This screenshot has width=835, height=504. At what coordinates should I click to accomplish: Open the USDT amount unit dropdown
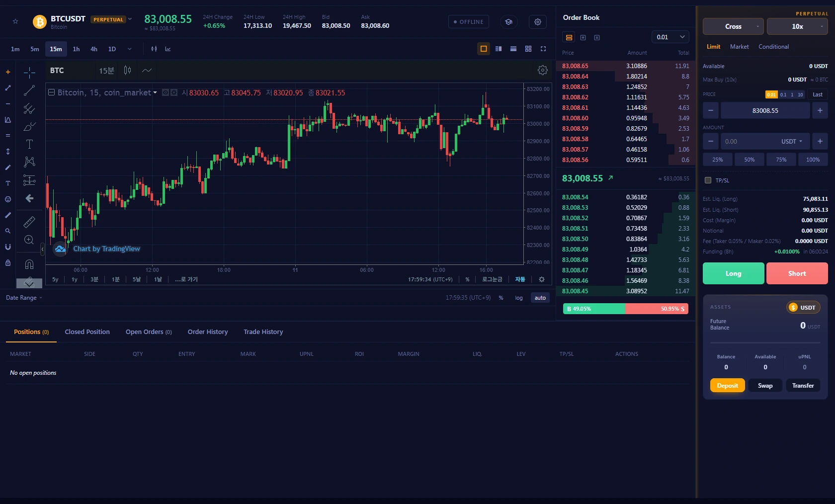pos(792,141)
